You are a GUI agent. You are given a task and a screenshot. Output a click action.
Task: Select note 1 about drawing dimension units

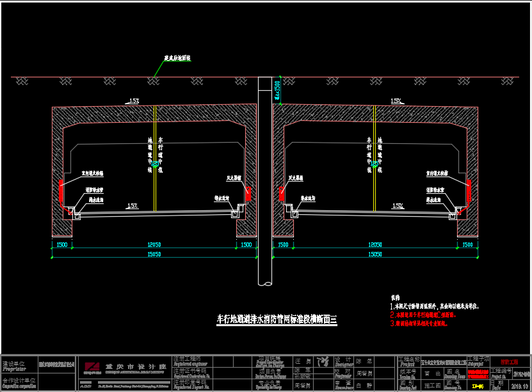pos(435,306)
